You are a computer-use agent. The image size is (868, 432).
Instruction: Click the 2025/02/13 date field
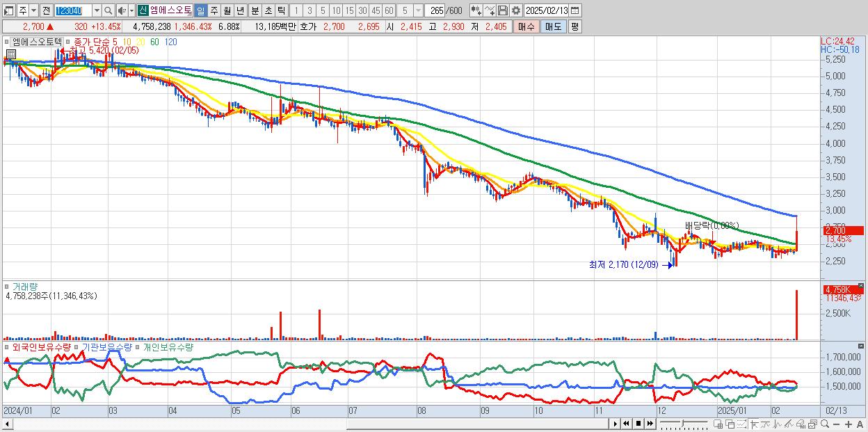(x=546, y=10)
